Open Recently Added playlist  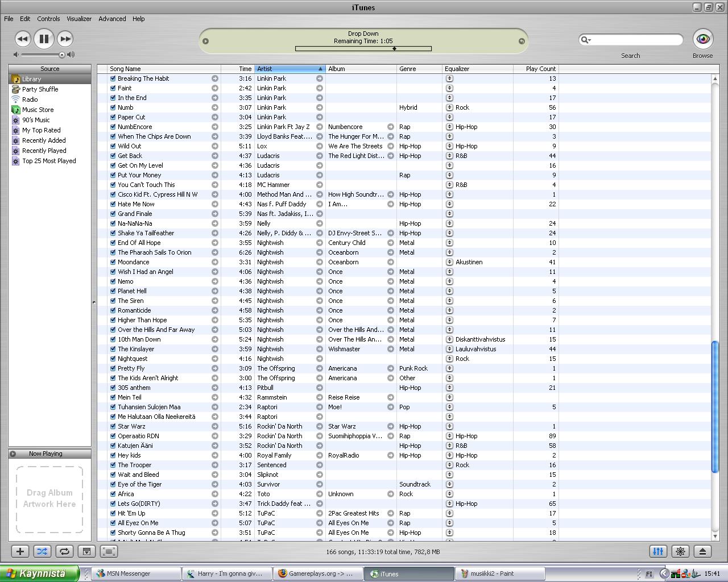click(x=49, y=140)
